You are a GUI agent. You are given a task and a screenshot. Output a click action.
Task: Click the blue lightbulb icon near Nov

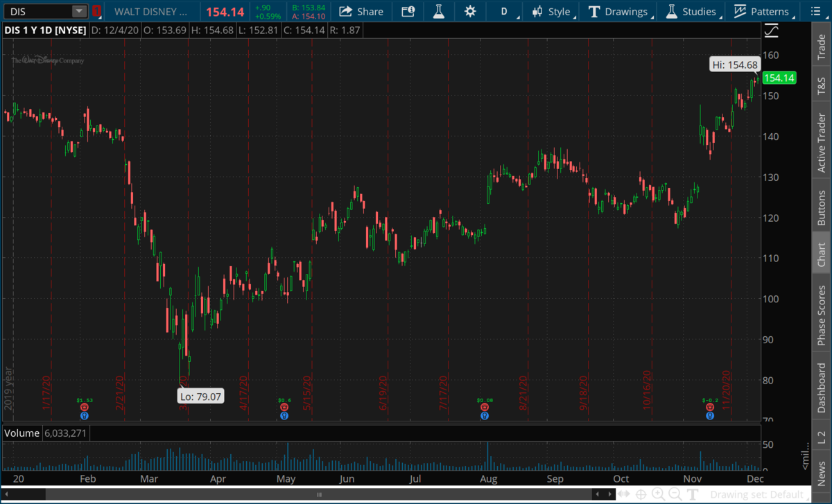(710, 416)
